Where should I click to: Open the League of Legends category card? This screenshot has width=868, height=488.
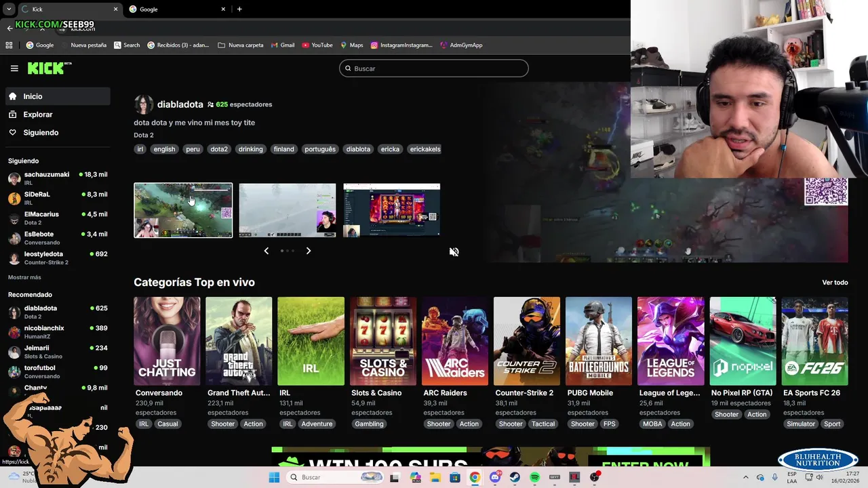tap(671, 341)
